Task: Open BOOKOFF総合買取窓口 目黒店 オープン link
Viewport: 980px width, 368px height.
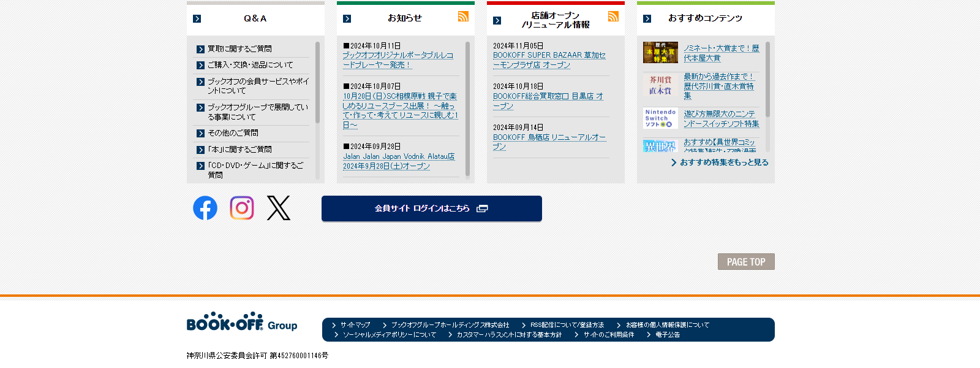Action: [548, 101]
